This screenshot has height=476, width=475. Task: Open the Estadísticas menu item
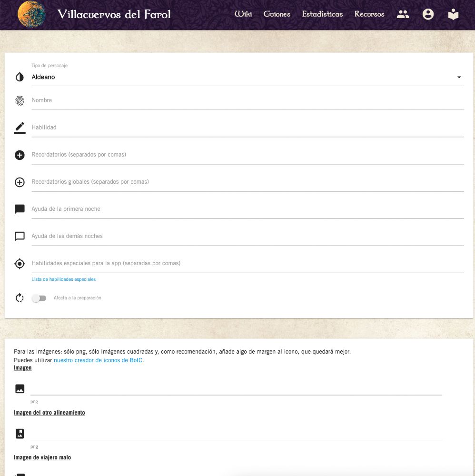[x=322, y=14]
